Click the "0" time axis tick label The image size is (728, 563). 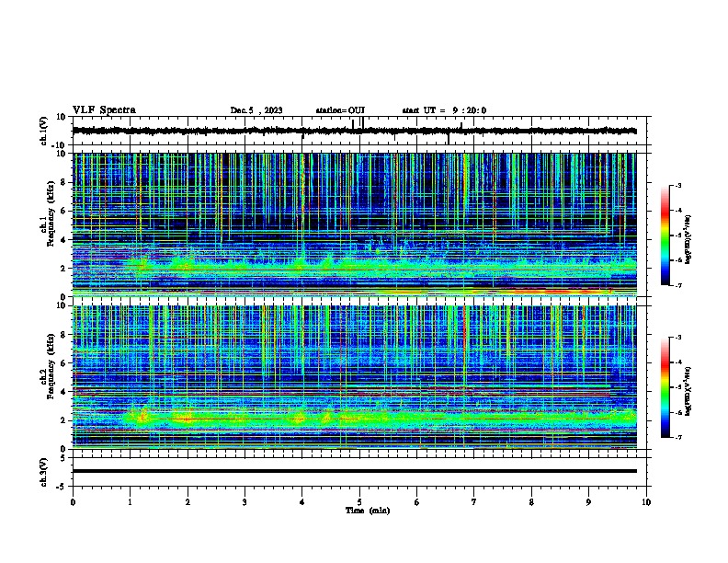click(73, 502)
